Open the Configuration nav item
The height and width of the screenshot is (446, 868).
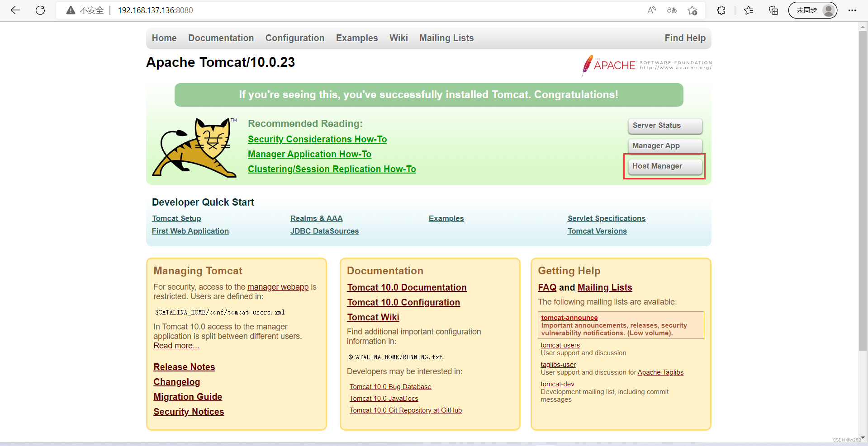295,38
